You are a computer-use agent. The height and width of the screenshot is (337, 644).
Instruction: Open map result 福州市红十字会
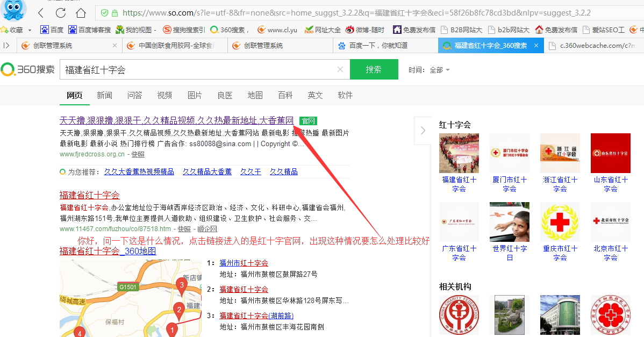coord(244,263)
